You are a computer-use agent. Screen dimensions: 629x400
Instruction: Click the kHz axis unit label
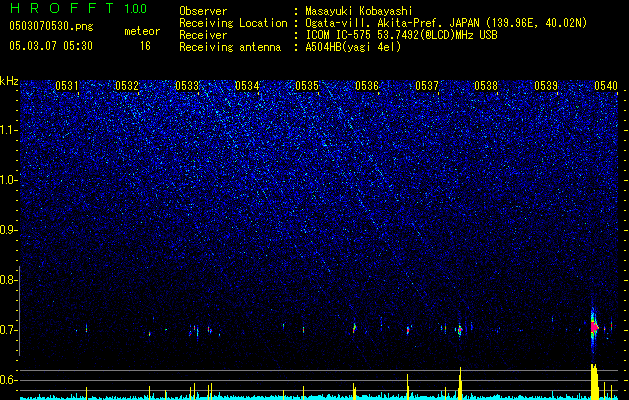pos(9,81)
